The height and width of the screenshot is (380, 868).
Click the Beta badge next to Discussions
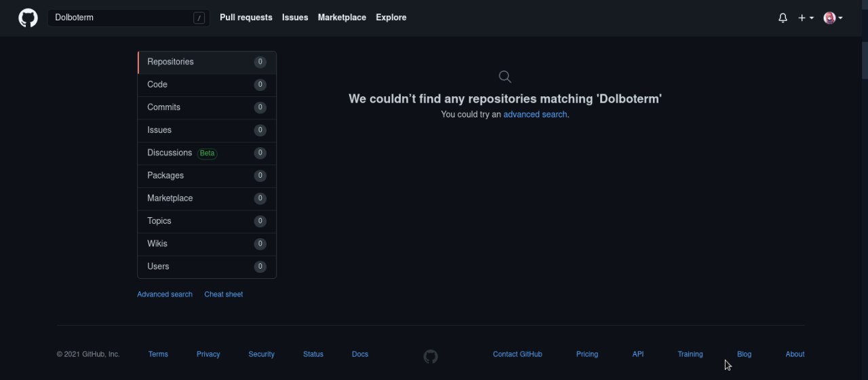pos(207,153)
